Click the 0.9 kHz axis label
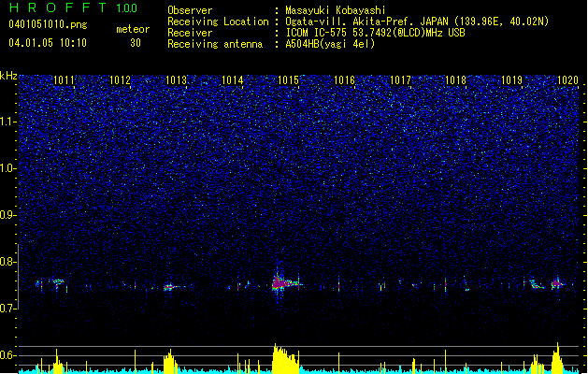This screenshot has width=588, height=374. pos(8,215)
